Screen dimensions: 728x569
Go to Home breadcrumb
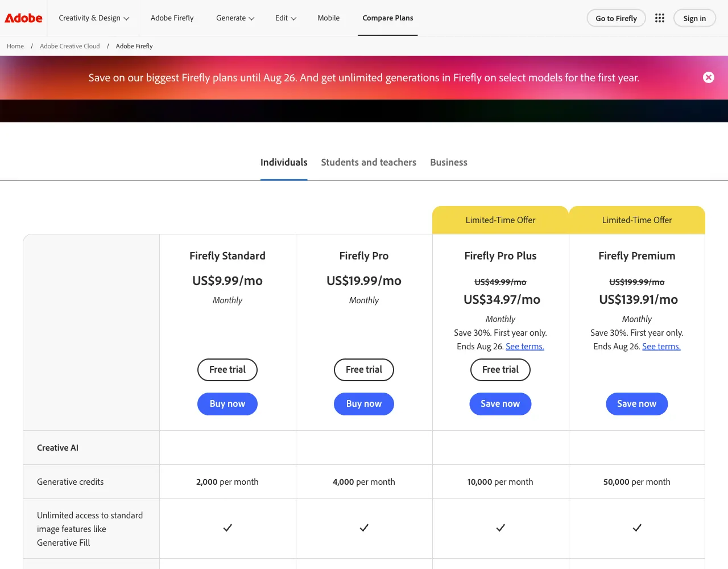[x=15, y=46]
